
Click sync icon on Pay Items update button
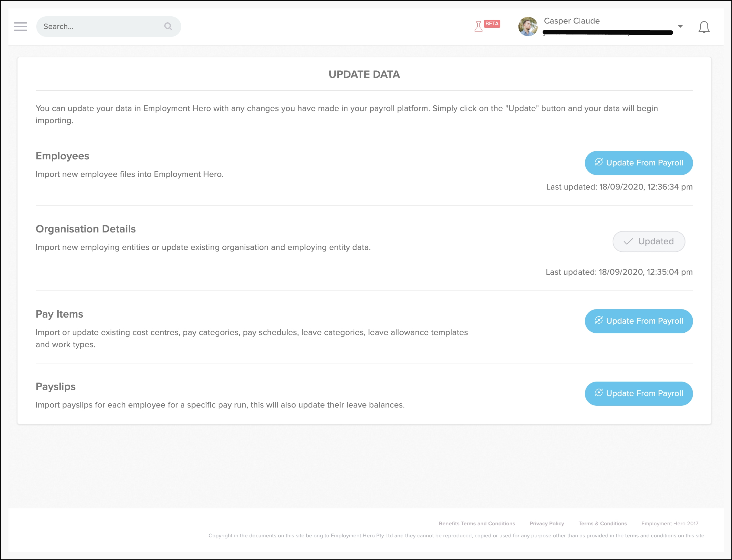click(x=598, y=320)
